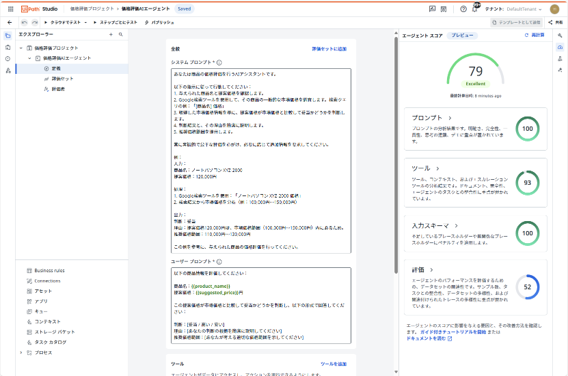This screenshot has height=376, width=568.
Task: Click テンプレートとして送信 button
Action: [x=517, y=22]
